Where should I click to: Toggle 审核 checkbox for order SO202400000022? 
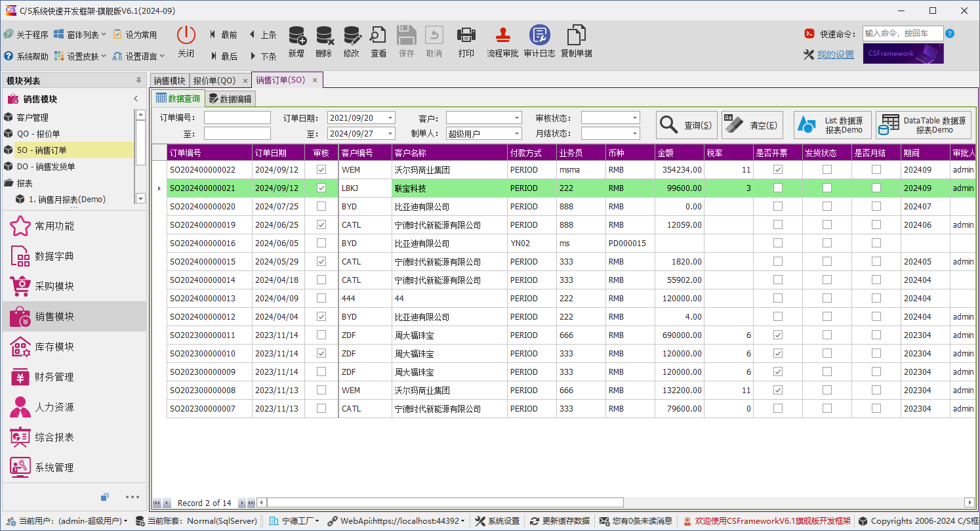[321, 169]
